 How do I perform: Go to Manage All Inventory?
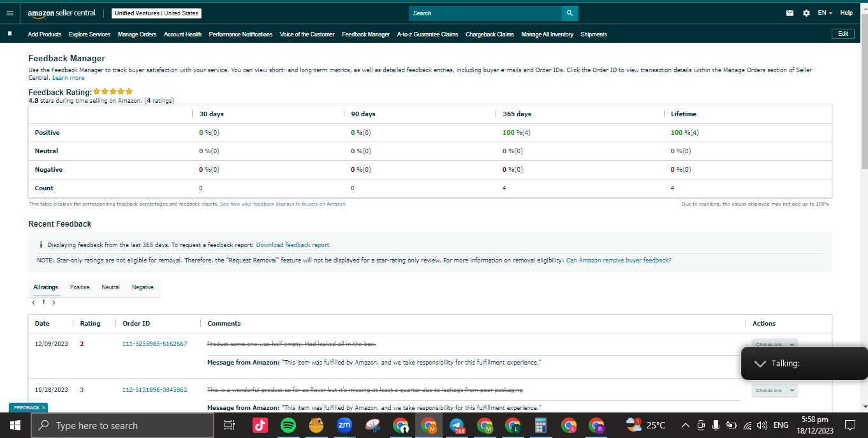click(547, 34)
